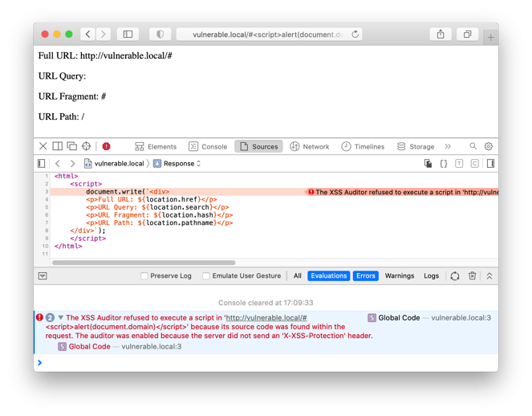
Task: Collapse the XSS Auditor error disclosure triangle
Action: pos(61,318)
